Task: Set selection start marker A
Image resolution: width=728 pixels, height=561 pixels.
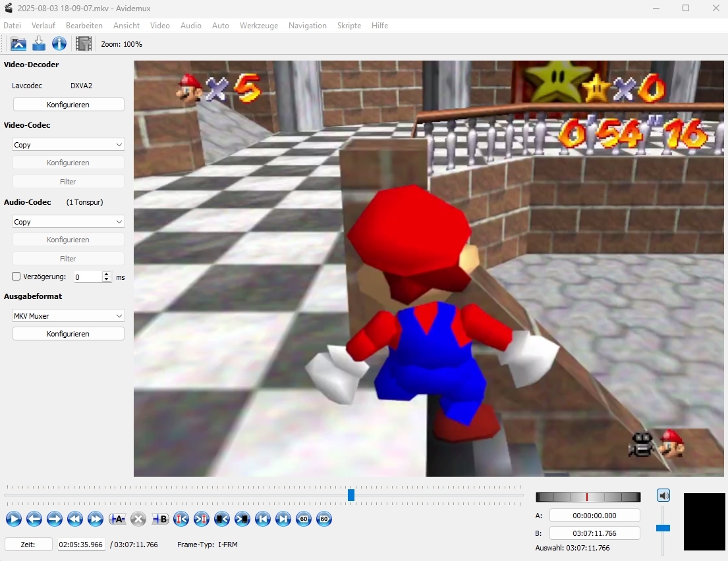Action: click(117, 520)
